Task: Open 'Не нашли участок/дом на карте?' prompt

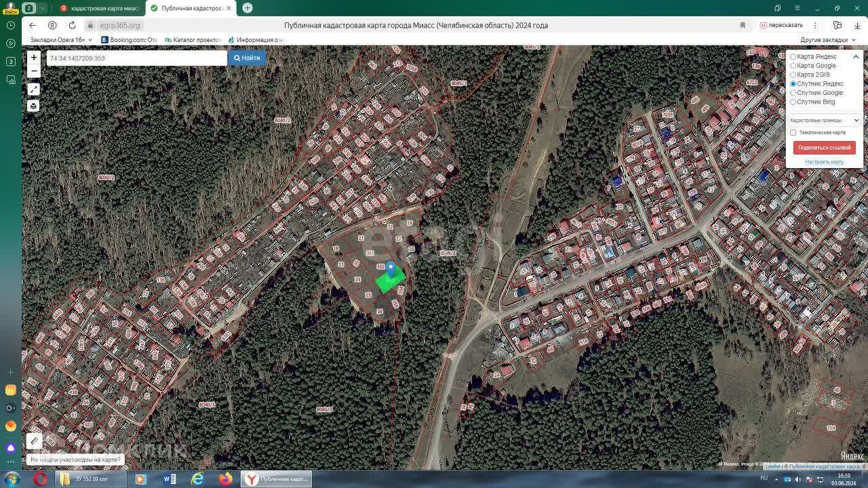Action: pos(75,460)
